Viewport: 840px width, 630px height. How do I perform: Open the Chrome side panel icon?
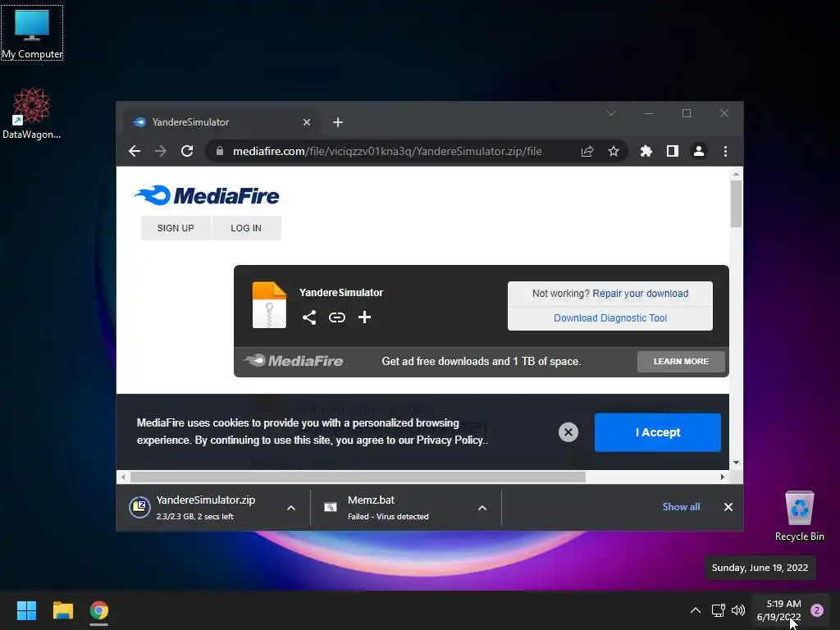pos(673,151)
